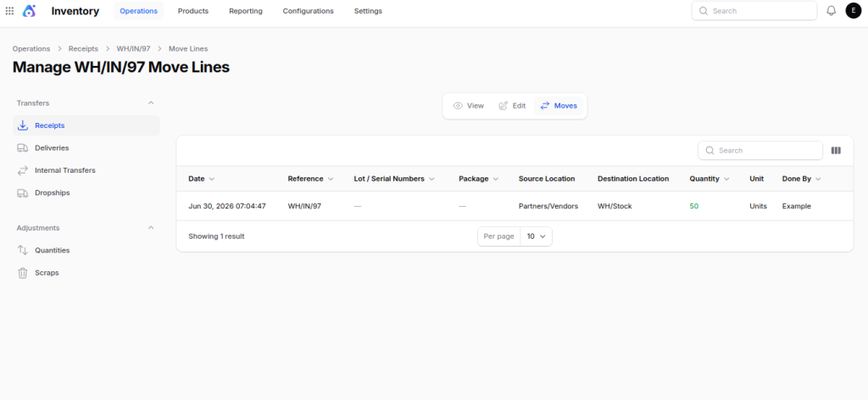
Task: Click the WH/Stock destination cell
Action: (615, 206)
